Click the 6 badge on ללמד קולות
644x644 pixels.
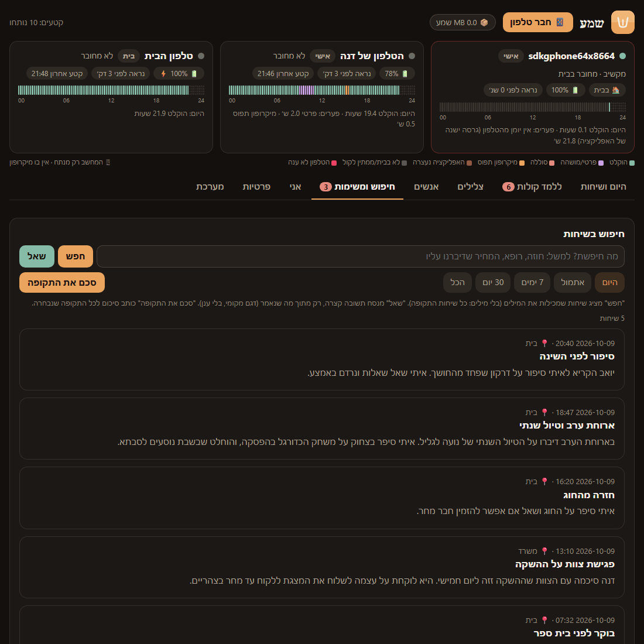pos(508,187)
